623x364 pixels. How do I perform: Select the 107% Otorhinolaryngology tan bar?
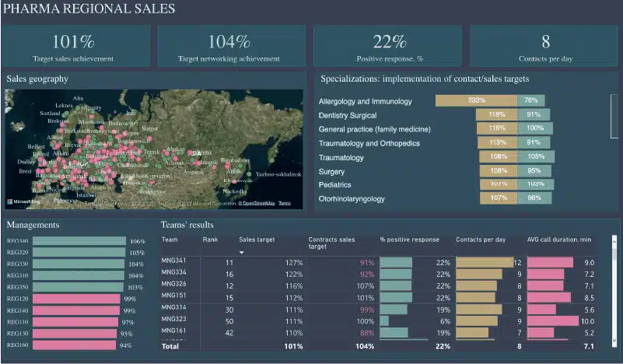(x=499, y=198)
